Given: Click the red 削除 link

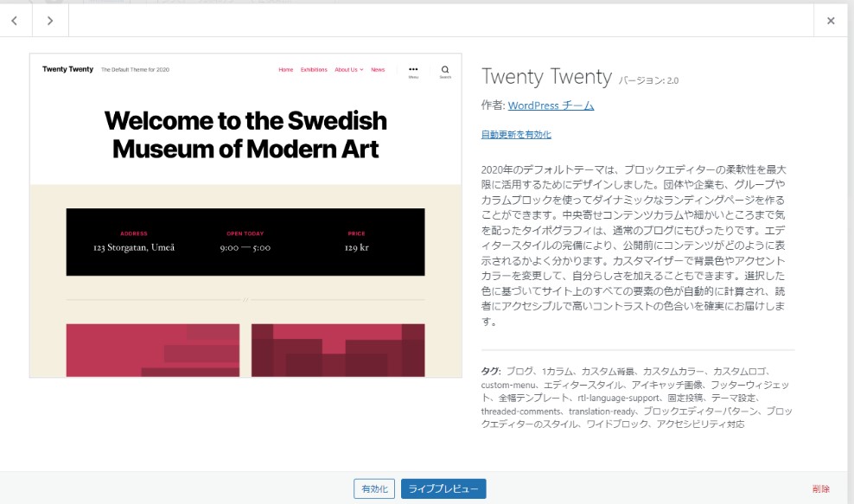Looking at the screenshot, I should [820, 489].
